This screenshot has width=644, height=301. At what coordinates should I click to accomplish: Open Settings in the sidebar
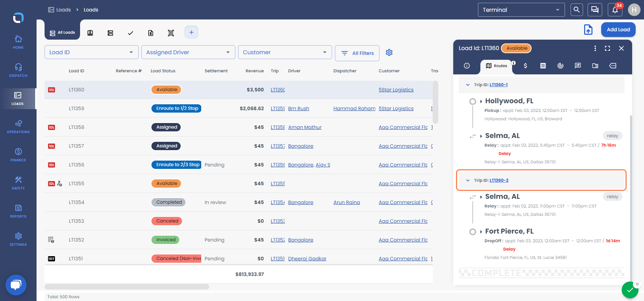18,239
